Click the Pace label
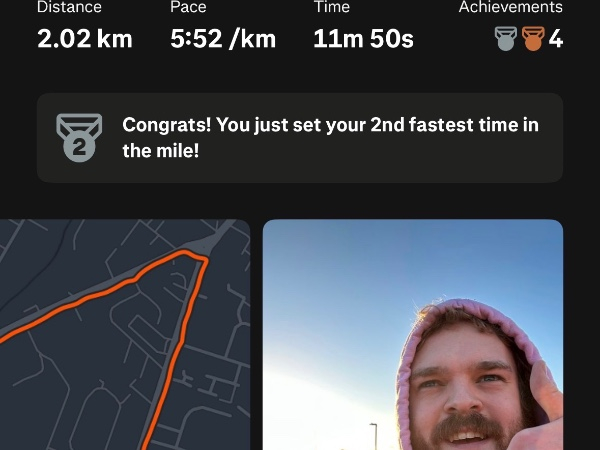Viewport: 600px width, 450px height. pos(188,7)
